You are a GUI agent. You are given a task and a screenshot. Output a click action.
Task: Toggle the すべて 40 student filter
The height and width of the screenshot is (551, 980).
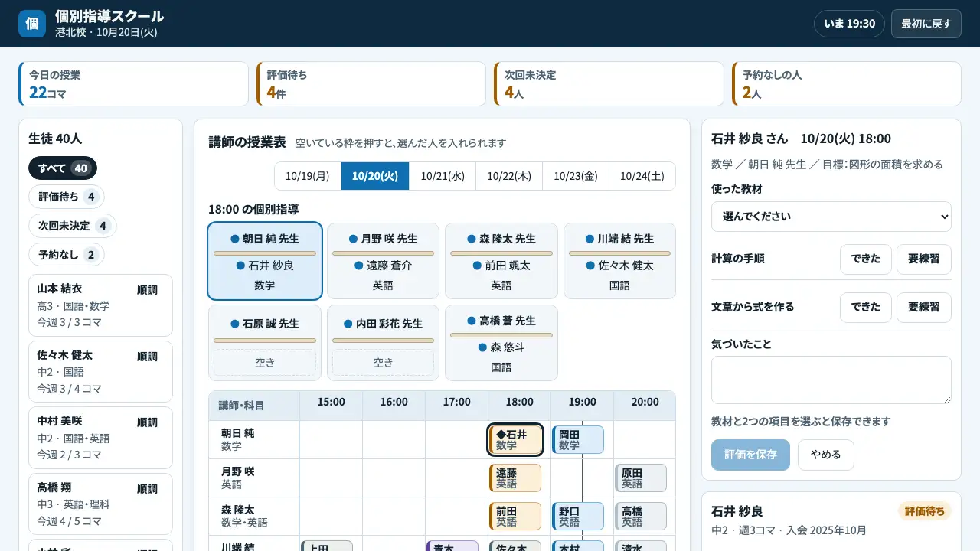[x=63, y=168]
